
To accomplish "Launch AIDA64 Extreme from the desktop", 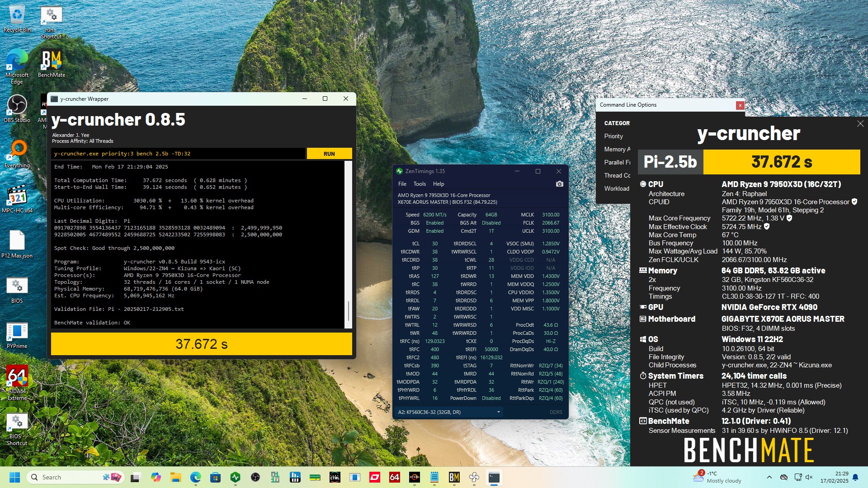I will point(17,383).
